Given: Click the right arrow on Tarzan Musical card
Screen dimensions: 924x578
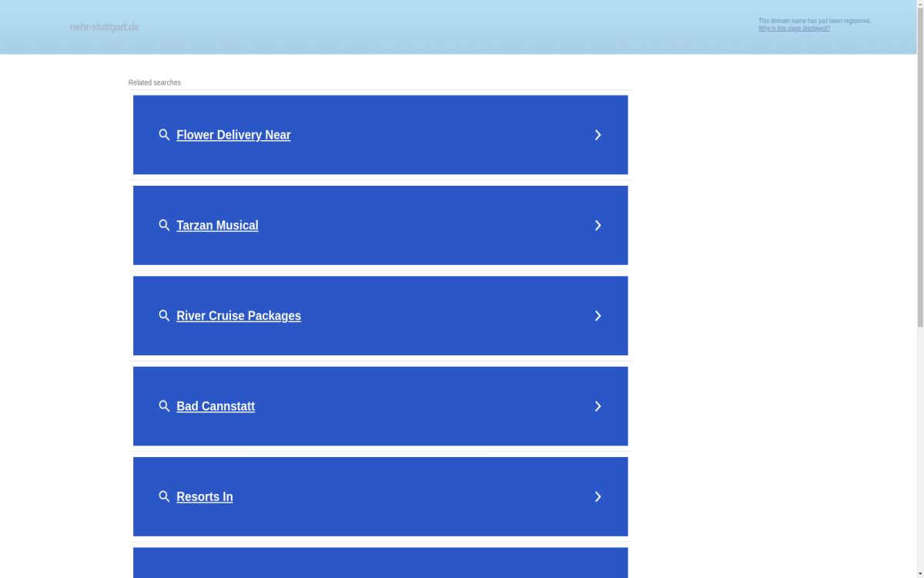Looking at the screenshot, I should [x=598, y=225].
